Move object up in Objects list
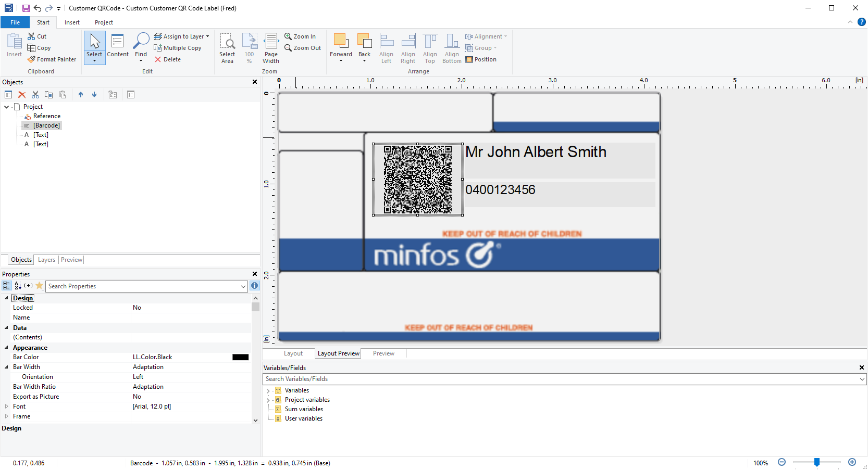Viewport: 868px width, 470px height. pos(81,95)
